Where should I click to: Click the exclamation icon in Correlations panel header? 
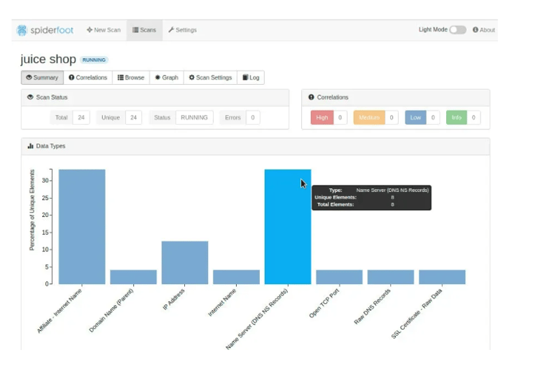point(311,97)
